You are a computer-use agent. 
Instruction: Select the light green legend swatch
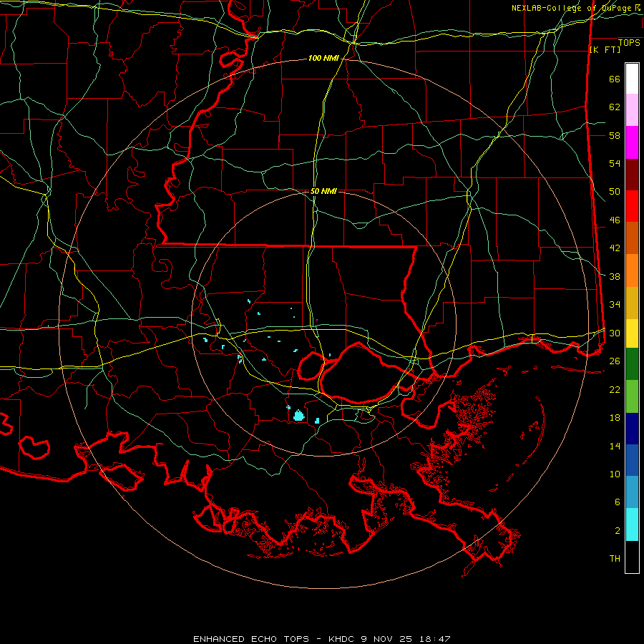pyautogui.click(x=632, y=396)
